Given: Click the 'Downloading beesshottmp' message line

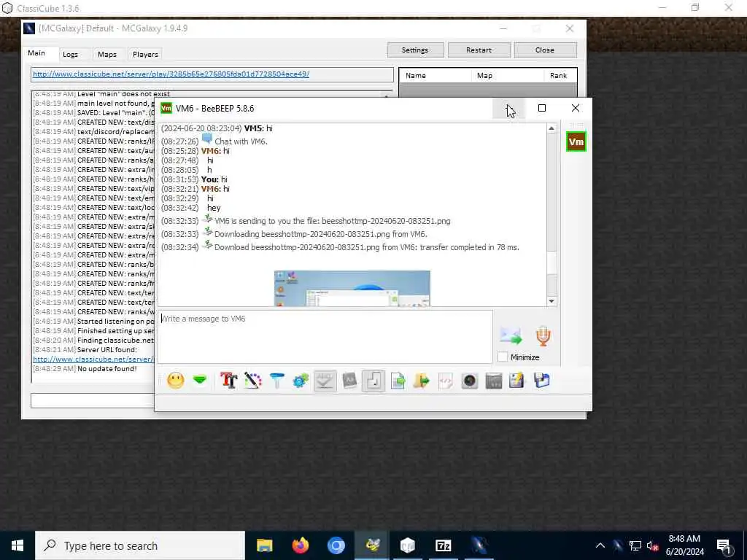Looking at the screenshot, I should point(294,234).
